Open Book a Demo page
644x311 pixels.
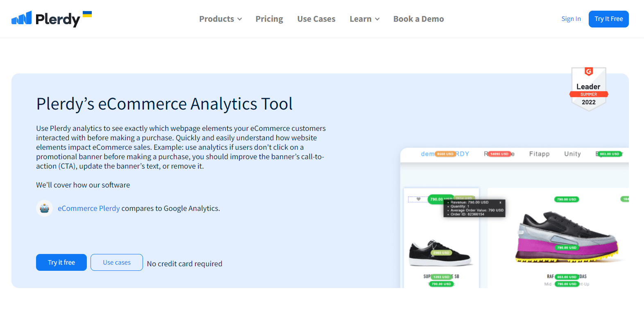pos(419,19)
